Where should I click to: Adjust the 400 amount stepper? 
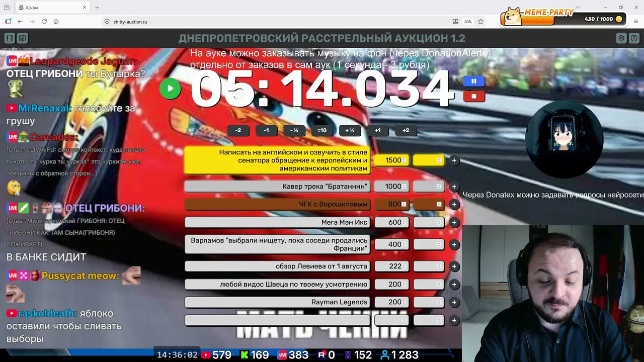click(404, 244)
